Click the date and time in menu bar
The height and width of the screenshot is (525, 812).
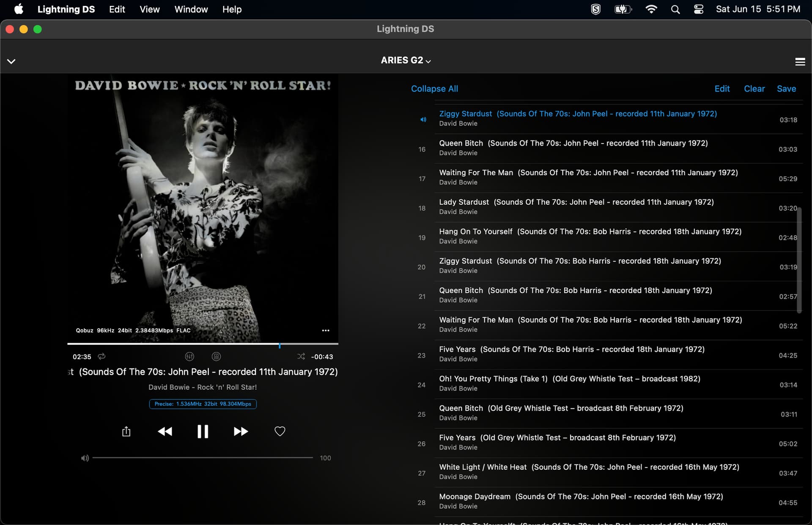click(x=758, y=9)
